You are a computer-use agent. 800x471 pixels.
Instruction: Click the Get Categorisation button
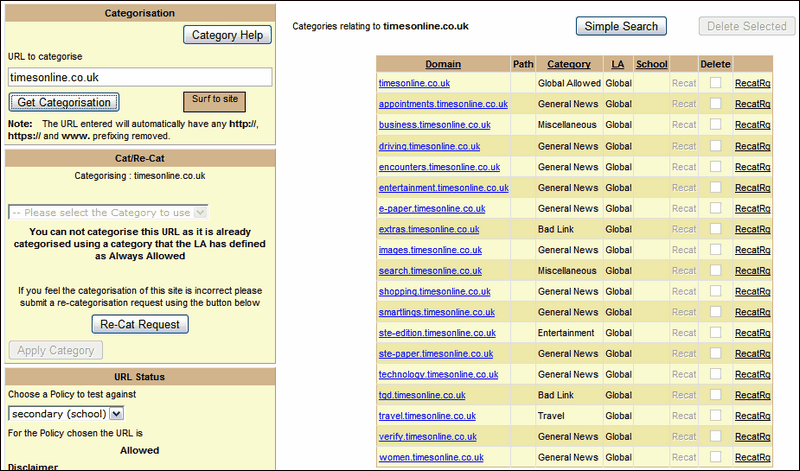64,102
